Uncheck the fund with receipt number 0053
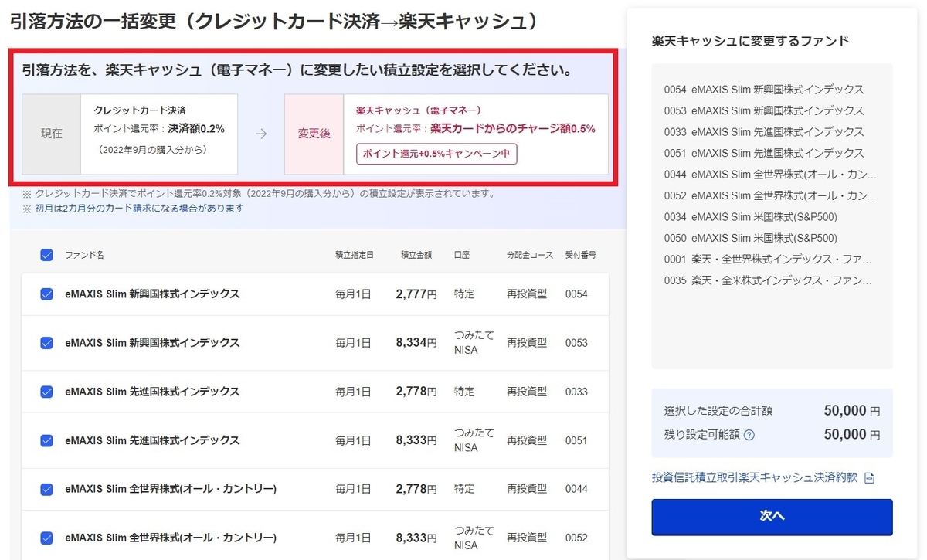The height and width of the screenshot is (560, 927). click(46, 343)
